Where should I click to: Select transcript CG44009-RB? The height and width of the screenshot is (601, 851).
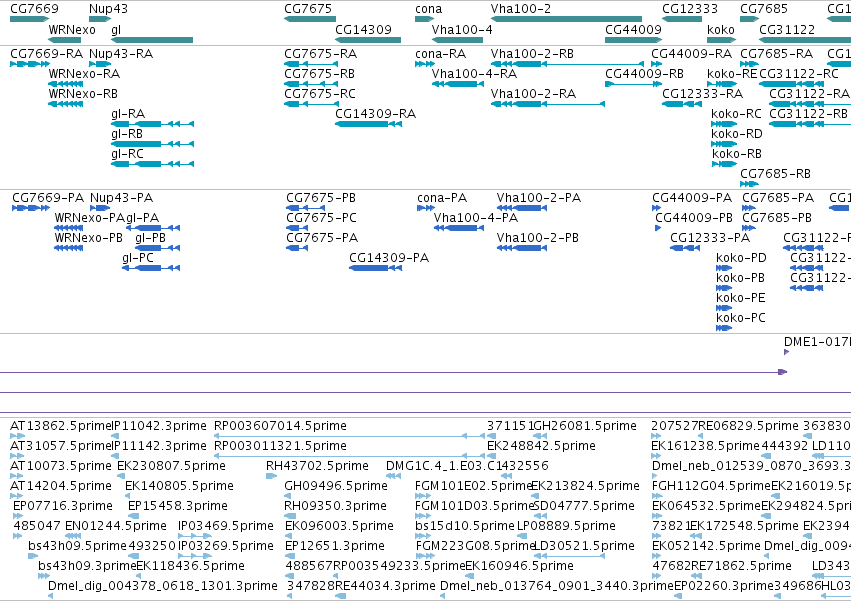click(x=634, y=84)
